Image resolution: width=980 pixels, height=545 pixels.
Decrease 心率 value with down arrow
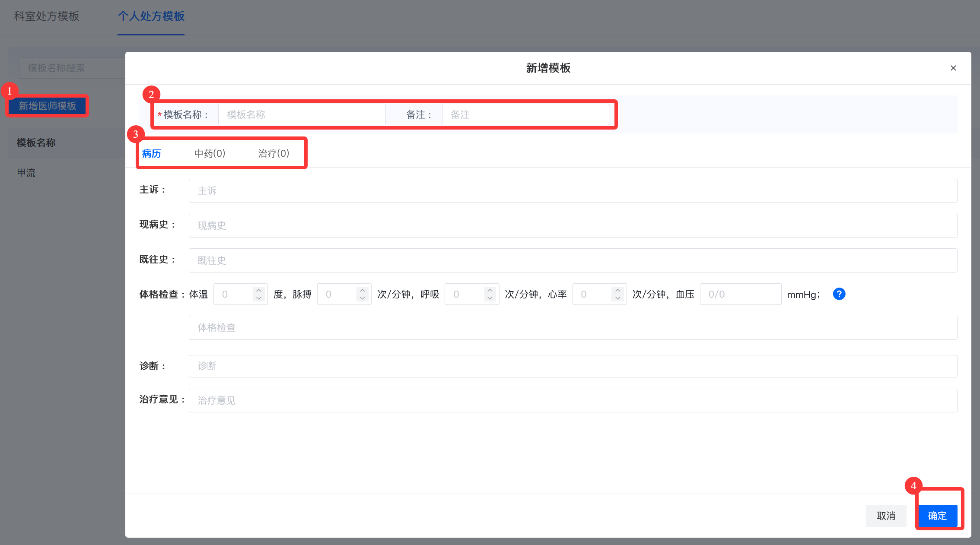pos(618,298)
